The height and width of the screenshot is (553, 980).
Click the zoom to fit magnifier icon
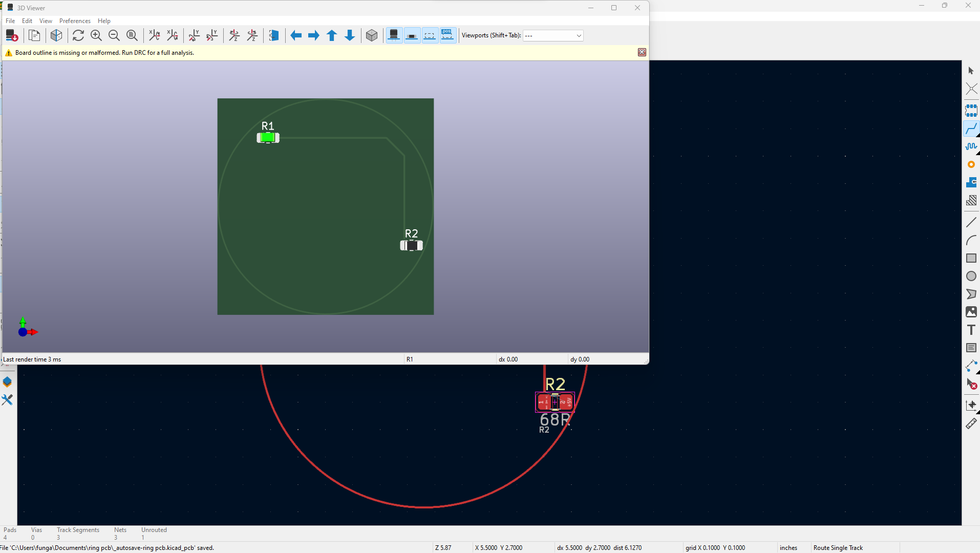132,35
